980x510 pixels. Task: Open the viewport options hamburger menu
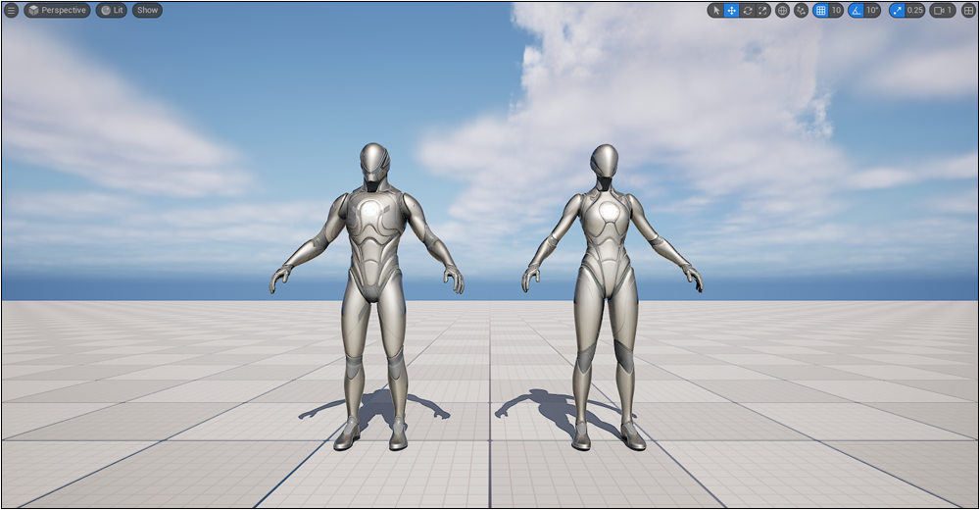(x=11, y=10)
